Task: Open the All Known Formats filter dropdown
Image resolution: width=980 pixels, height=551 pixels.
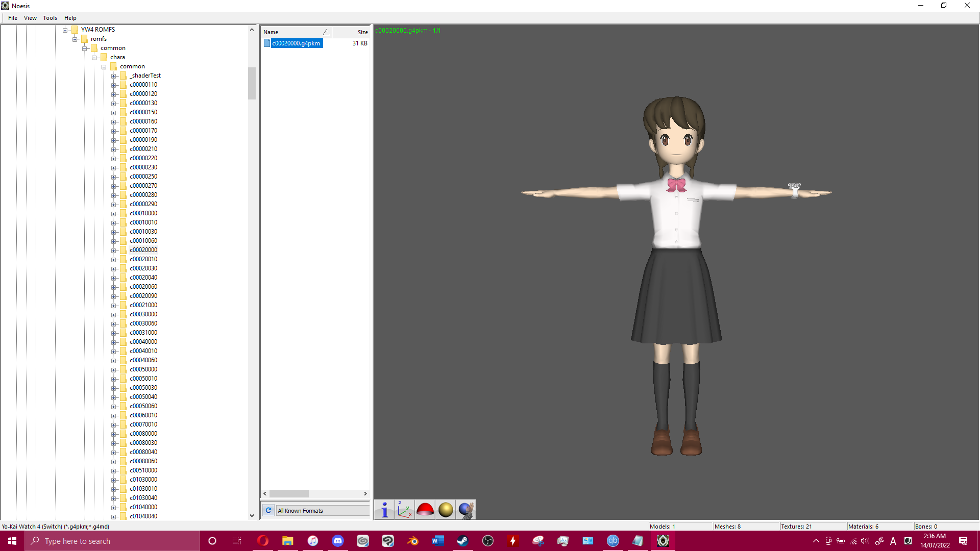Action: [323, 511]
